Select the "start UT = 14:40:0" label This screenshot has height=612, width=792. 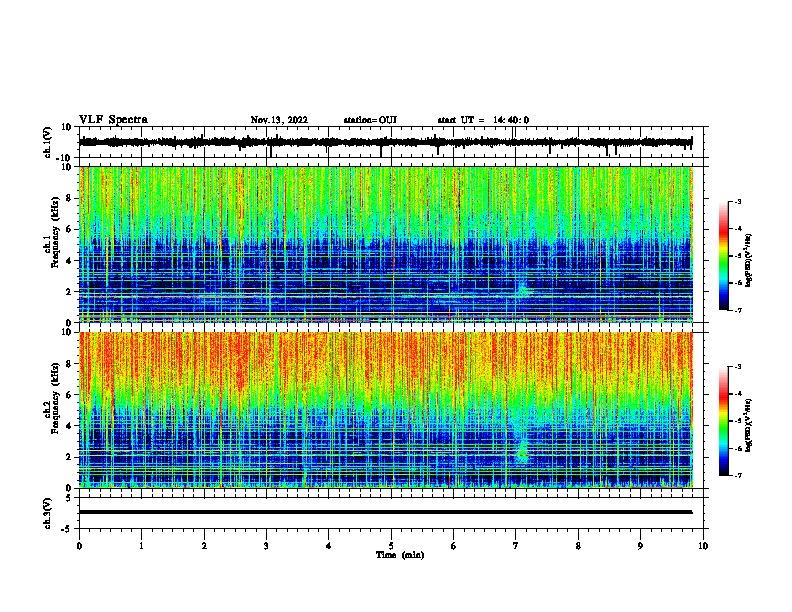pyautogui.click(x=483, y=120)
